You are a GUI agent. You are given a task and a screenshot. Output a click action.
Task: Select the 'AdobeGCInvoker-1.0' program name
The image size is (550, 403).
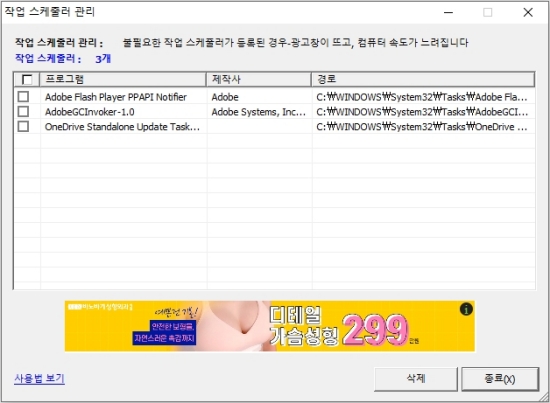coord(89,112)
